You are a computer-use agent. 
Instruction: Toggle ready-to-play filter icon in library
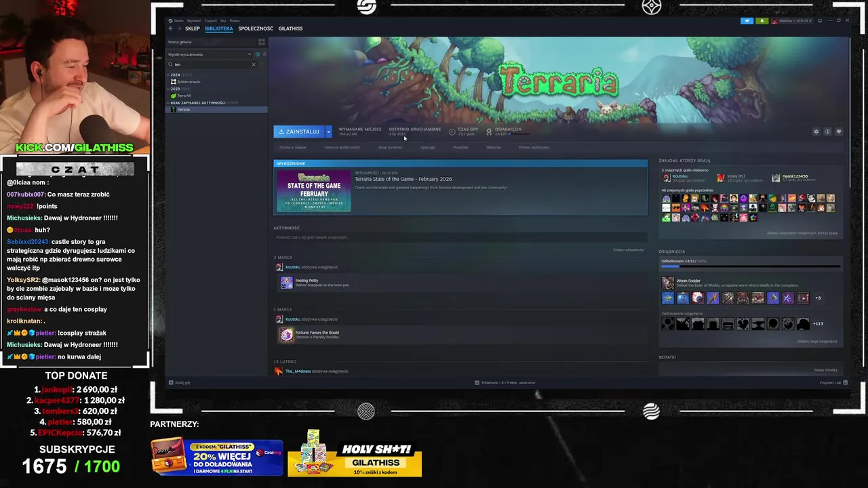point(264,54)
